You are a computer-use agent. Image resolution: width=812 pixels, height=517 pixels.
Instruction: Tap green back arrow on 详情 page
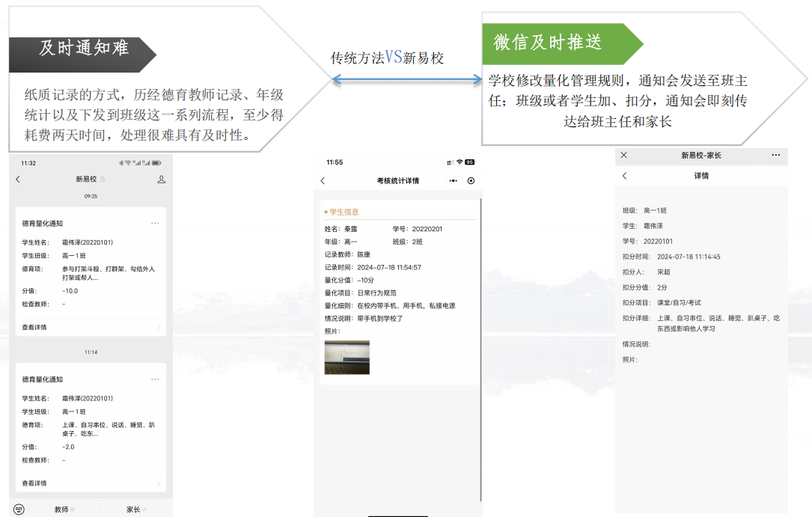[x=625, y=176]
